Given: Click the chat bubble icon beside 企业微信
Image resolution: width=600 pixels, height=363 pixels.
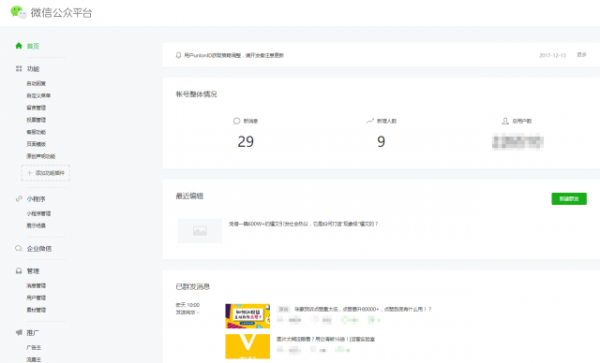Looking at the screenshot, I should point(18,248).
